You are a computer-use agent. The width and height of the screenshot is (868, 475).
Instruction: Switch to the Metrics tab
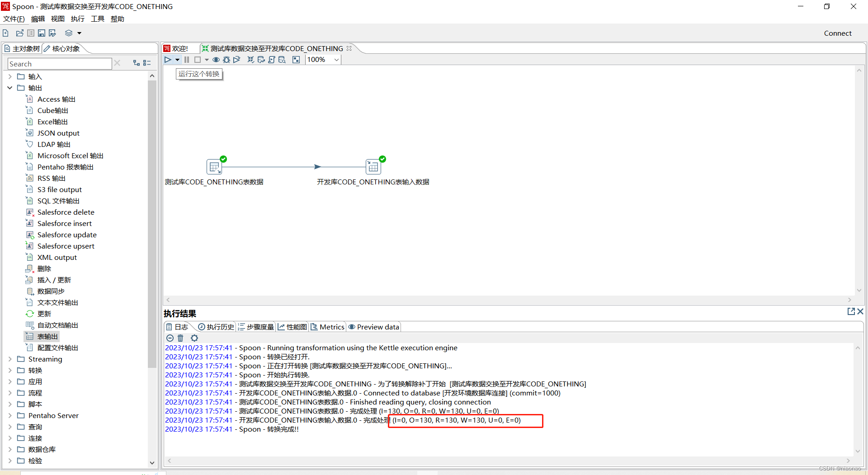coord(328,327)
